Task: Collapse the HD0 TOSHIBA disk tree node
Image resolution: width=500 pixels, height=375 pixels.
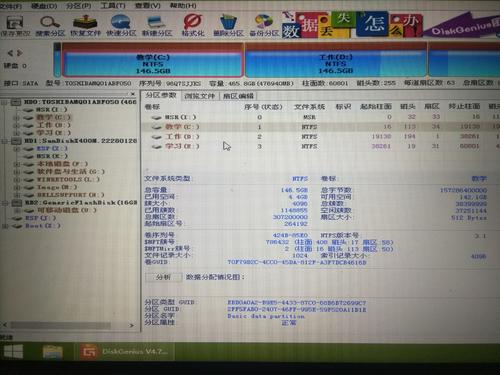Action: tap(4, 102)
